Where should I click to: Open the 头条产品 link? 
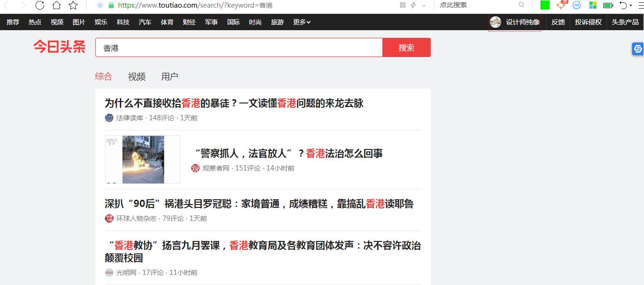coord(625,22)
